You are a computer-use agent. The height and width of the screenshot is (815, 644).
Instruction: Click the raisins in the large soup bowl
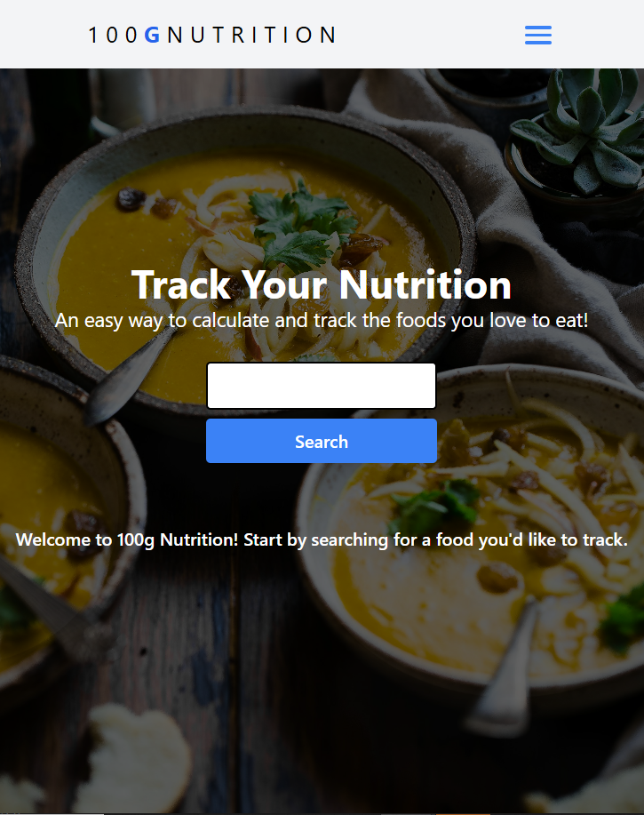[131, 199]
